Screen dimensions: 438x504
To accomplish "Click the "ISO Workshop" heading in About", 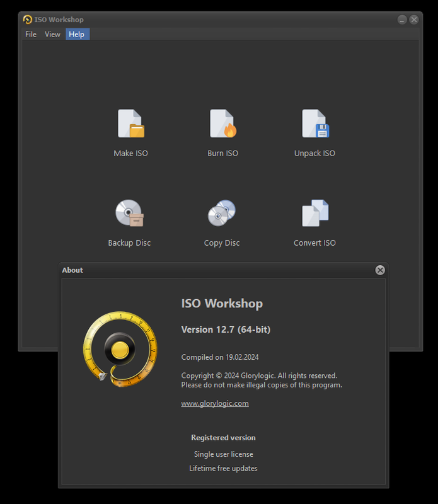I will (222, 304).
